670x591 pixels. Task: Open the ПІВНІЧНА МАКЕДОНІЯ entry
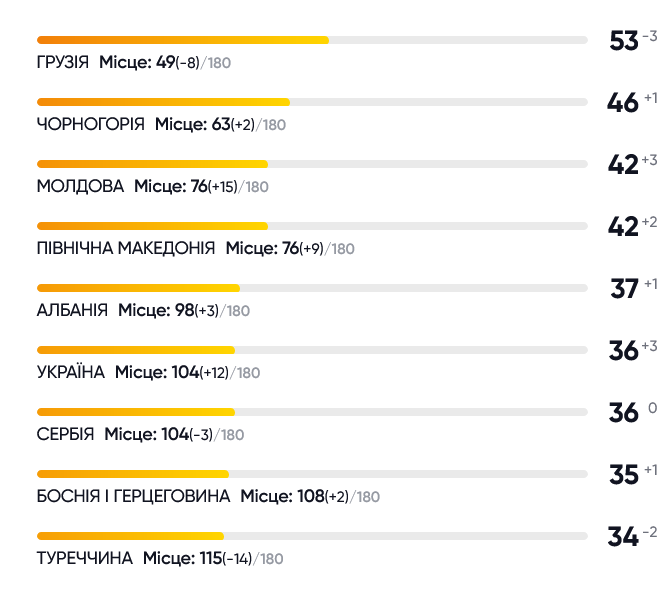126,248
